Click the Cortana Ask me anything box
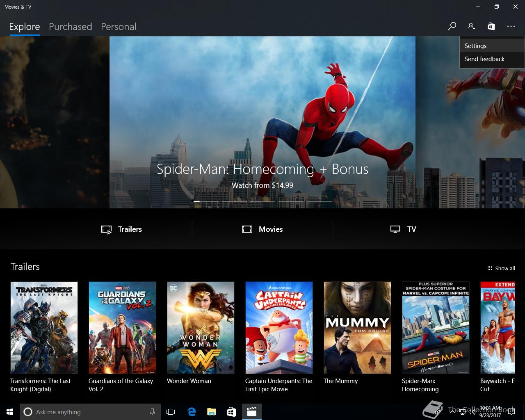Image resolution: width=525 pixels, height=420 pixels. point(90,412)
